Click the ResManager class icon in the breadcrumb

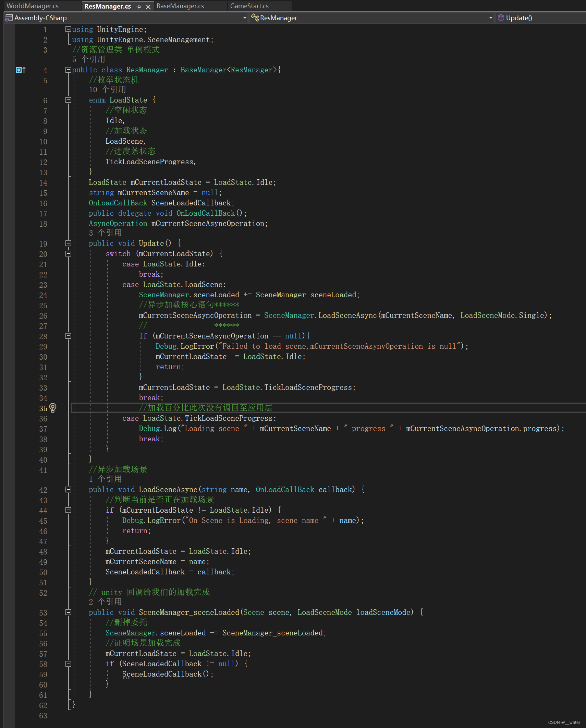pyautogui.click(x=255, y=17)
